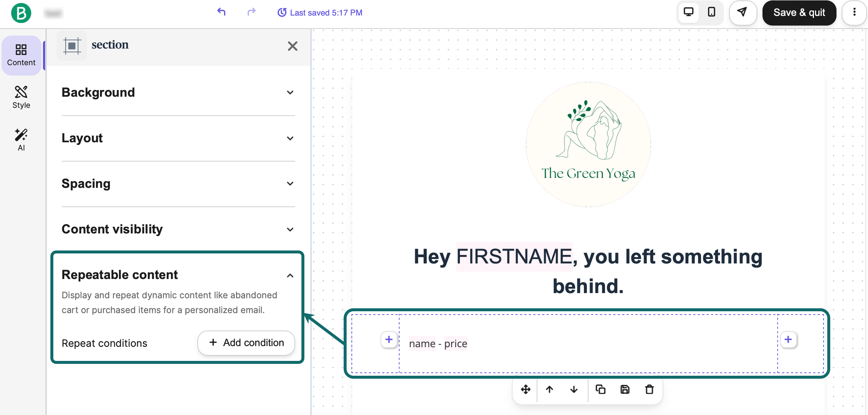868x415 pixels.
Task: Select the Content panel icon
Action: coord(21,55)
